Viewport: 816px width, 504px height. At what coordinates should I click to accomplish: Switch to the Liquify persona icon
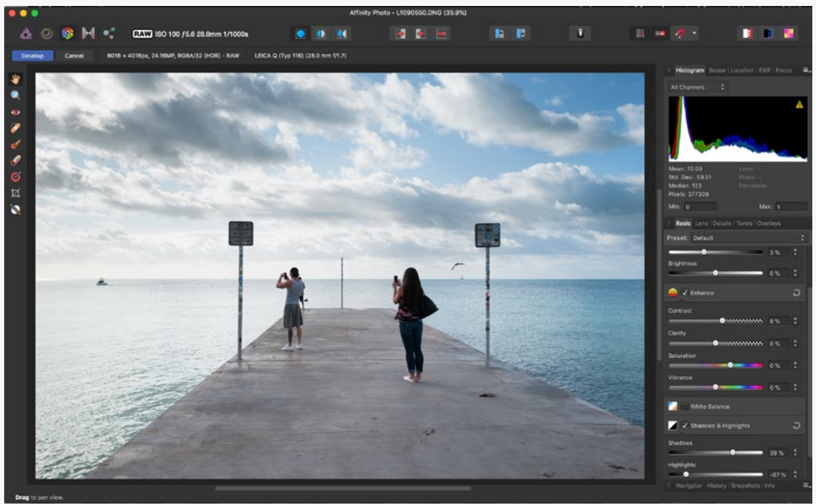[47, 33]
